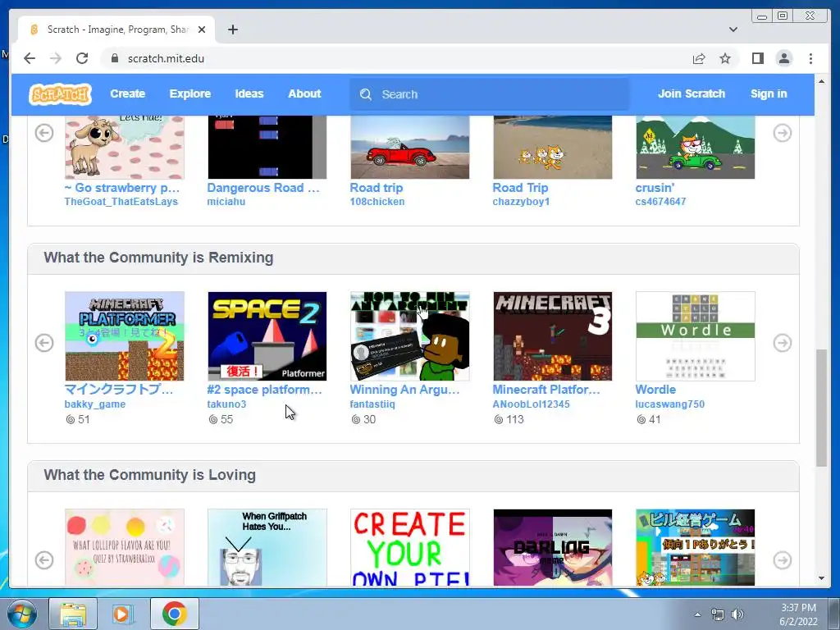Screen dimensions: 840x630
Task: Open the Chrome three-dot menu
Action: coord(810,58)
